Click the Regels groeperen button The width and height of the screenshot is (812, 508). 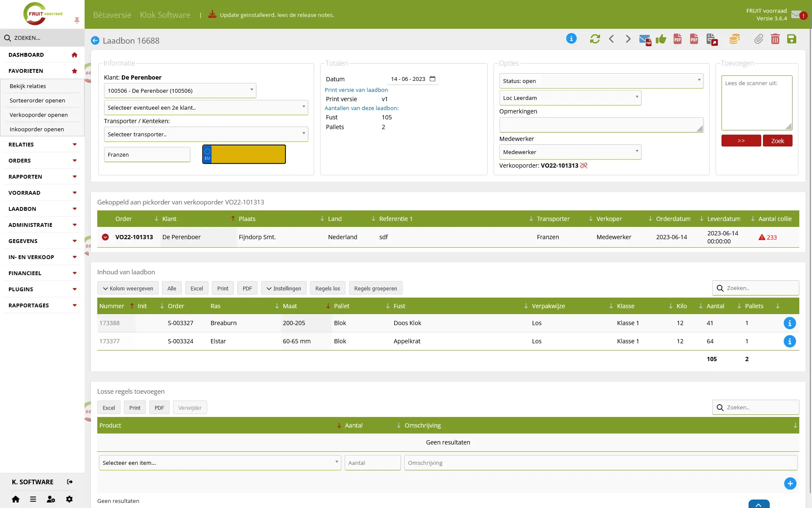point(376,288)
